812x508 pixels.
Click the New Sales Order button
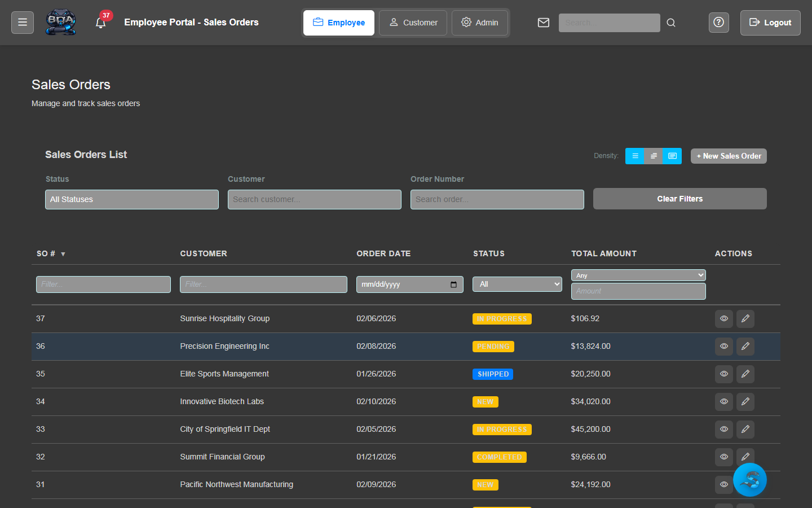[729, 156]
